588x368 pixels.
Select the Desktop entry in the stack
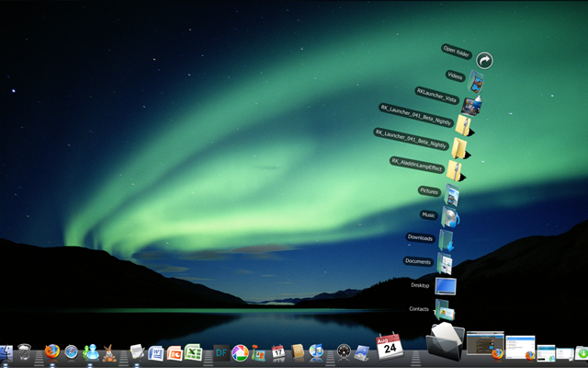pos(446,286)
